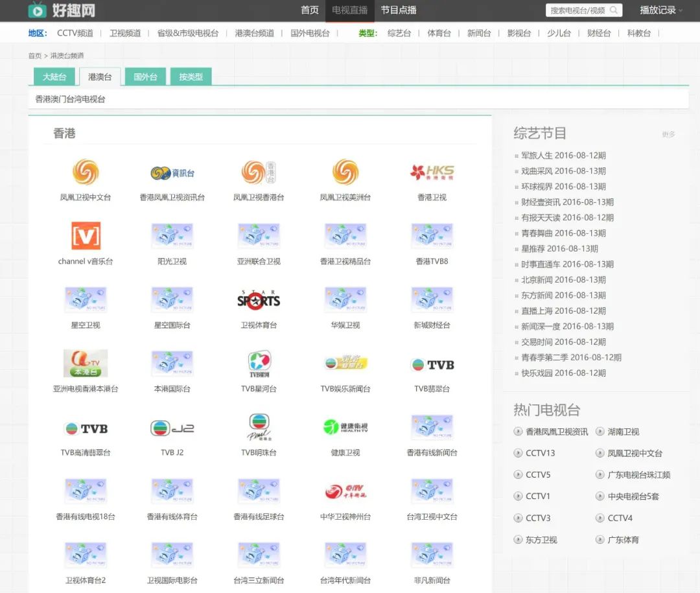Screen dimensions: 700x593
Task: Open 广东体育 hot channel link
Action: coord(624,539)
